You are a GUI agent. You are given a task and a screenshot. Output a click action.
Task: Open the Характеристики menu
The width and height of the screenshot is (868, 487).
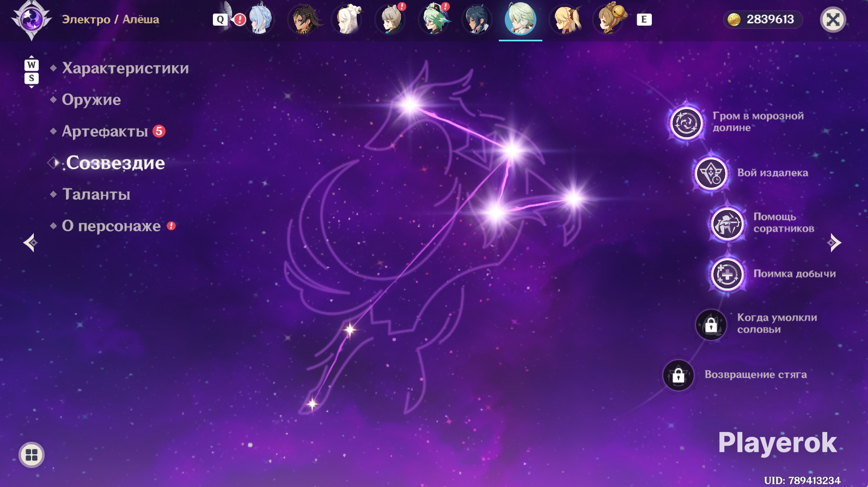(x=125, y=68)
